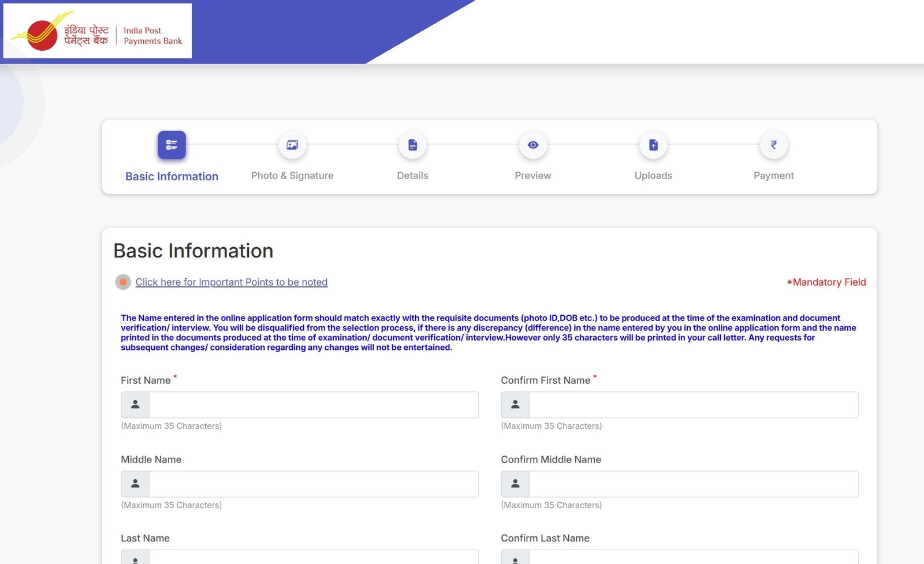Image resolution: width=924 pixels, height=564 pixels.
Task: Click the orange dot beside Important Points
Action: [x=123, y=282]
